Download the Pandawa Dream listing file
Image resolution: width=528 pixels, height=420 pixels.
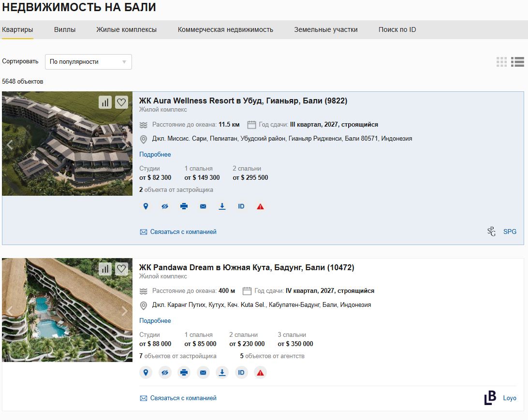[x=222, y=373]
